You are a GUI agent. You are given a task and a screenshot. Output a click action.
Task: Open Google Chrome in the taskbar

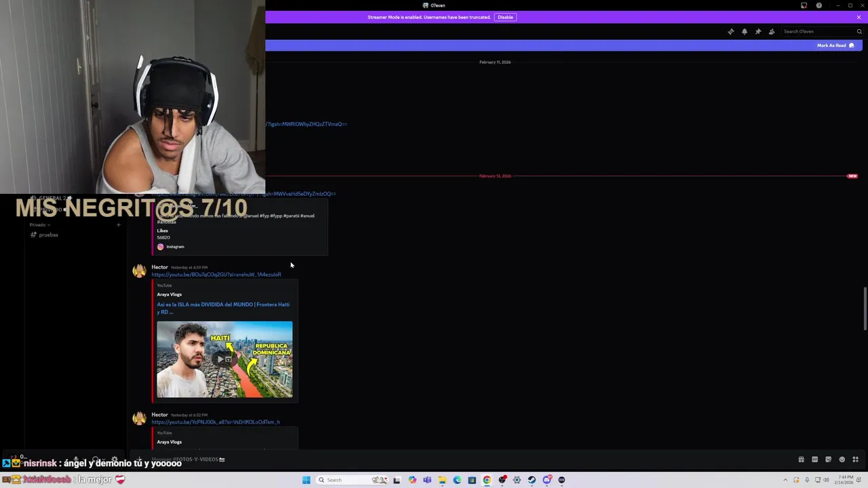point(487,480)
